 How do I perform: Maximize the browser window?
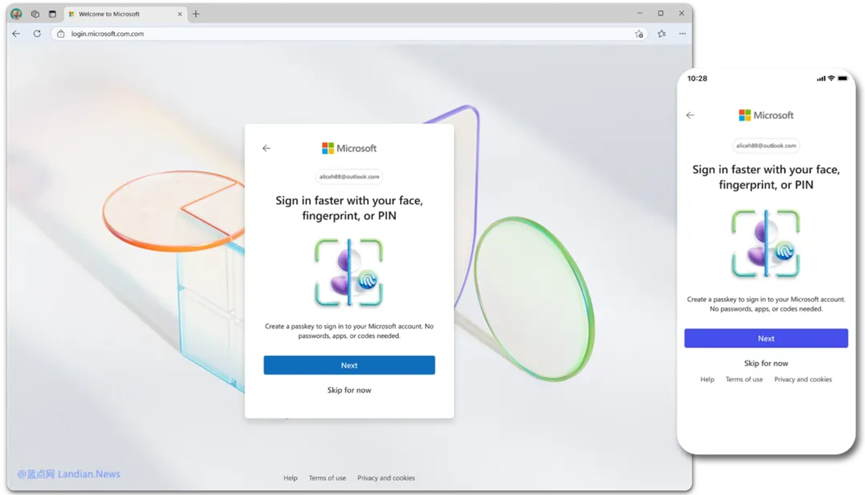click(x=661, y=13)
